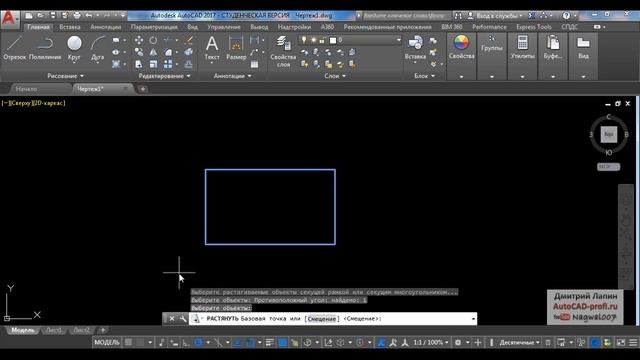The width and height of the screenshot is (640, 360).
Task: Click the AutoCAD application menu logo
Action: pos(9,19)
